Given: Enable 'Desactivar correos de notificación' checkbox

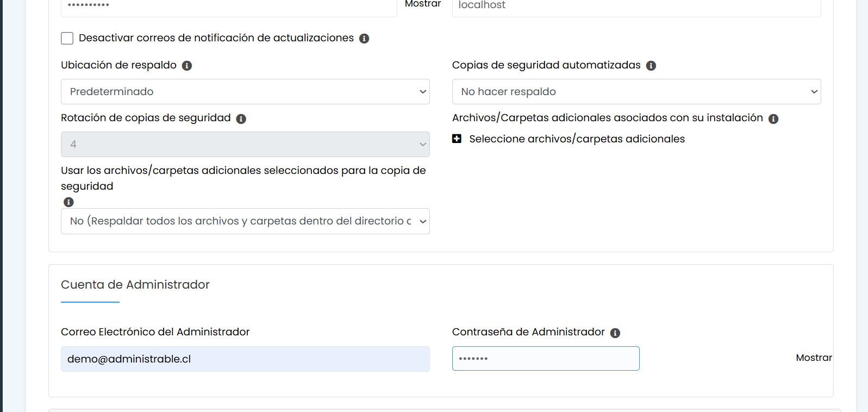Looking at the screenshot, I should (x=67, y=39).
